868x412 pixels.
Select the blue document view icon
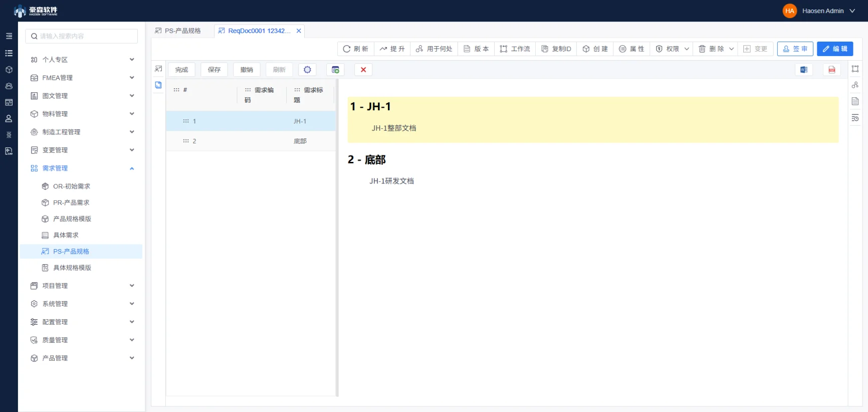click(158, 85)
